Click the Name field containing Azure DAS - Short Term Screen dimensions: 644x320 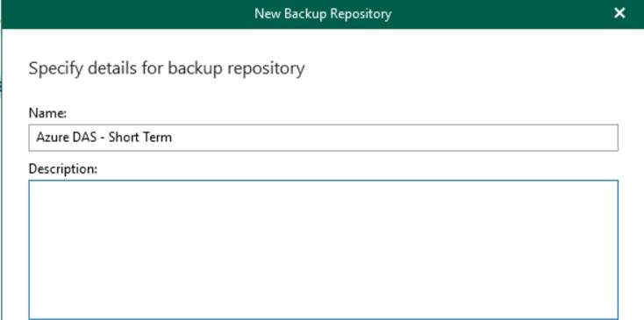click(x=323, y=138)
